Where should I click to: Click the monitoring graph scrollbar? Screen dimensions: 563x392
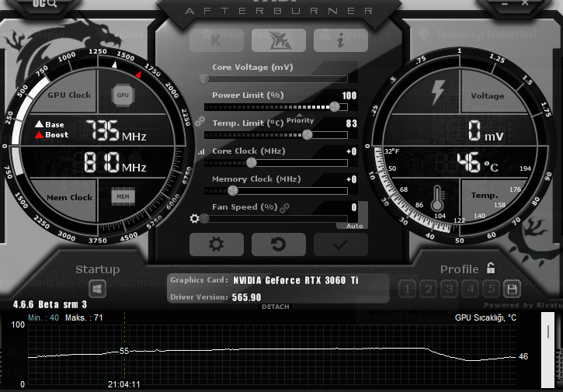click(548, 350)
